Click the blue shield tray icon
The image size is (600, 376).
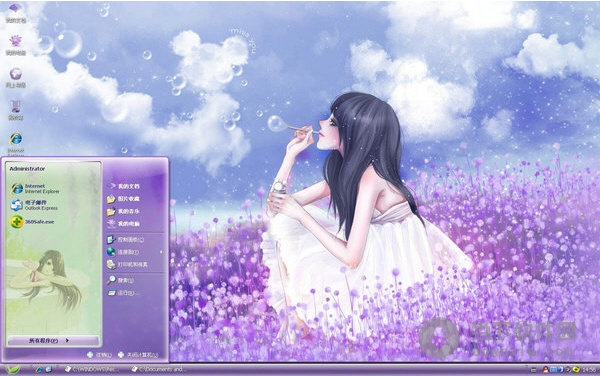tap(561, 370)
